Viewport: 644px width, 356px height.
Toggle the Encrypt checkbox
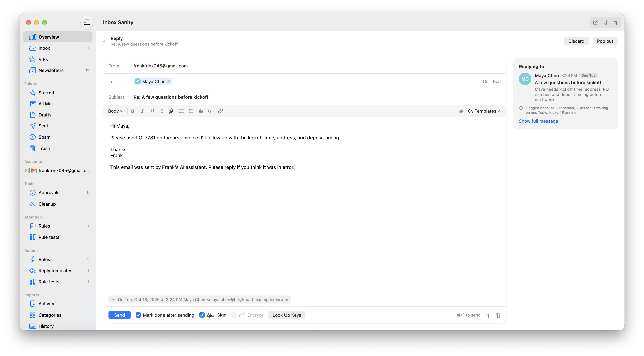point(234,315)
